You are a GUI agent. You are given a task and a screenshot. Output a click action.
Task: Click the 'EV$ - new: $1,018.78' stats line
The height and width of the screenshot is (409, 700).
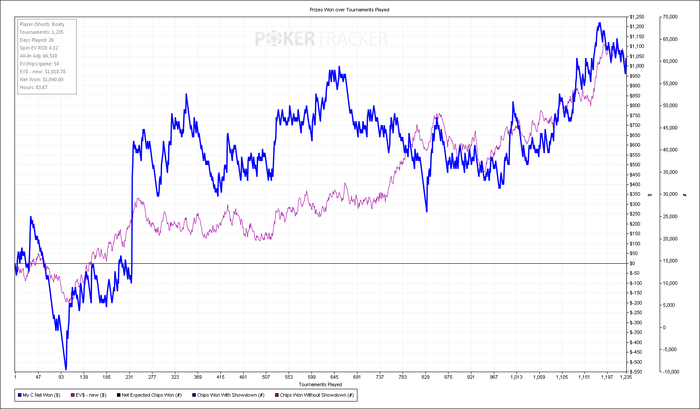pyautogui.click(x=42, y=71)
